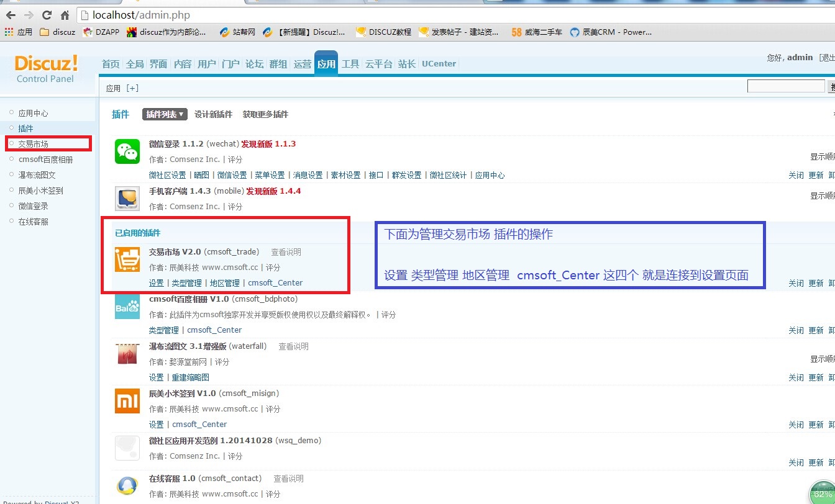Click 关闭 on the 微信登录 plugin row

(796, 176)
